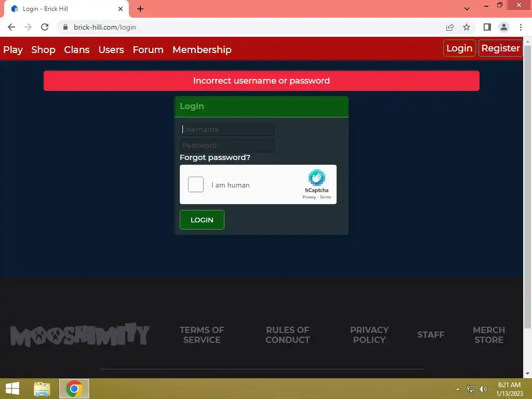
Task: Open the Staff footer link
Action: [431, 335]
